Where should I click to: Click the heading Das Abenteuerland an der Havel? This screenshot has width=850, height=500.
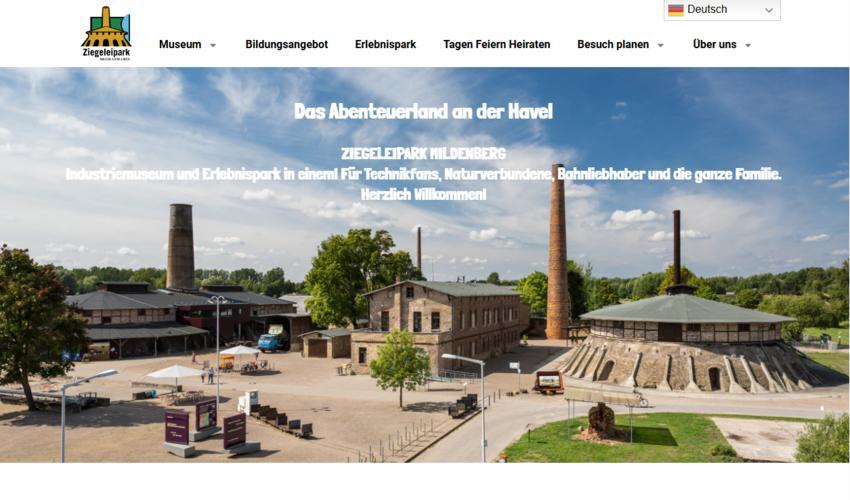click(423, 111)
